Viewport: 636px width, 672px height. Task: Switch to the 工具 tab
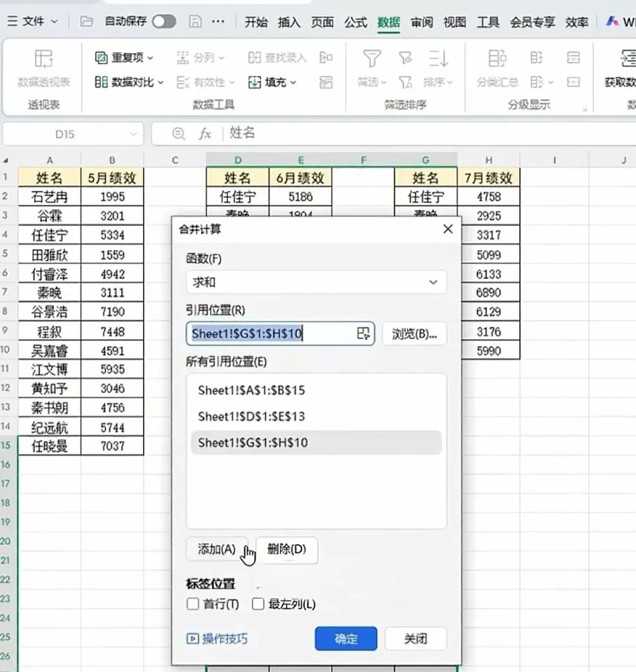tap(488, 22)
